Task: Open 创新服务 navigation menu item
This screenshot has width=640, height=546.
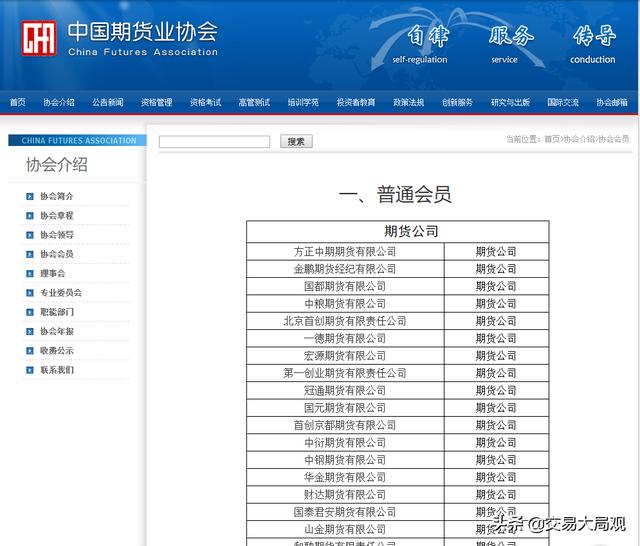Action: coord(458,102)
